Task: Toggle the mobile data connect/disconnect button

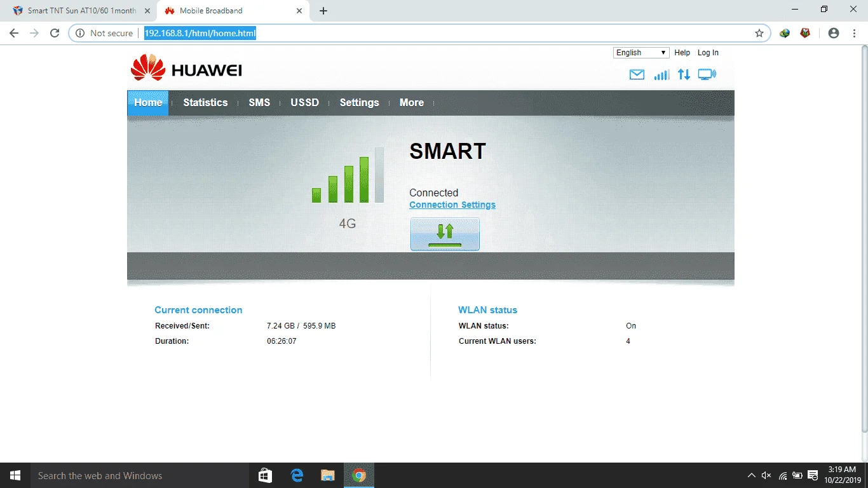Action: point(445,234)
